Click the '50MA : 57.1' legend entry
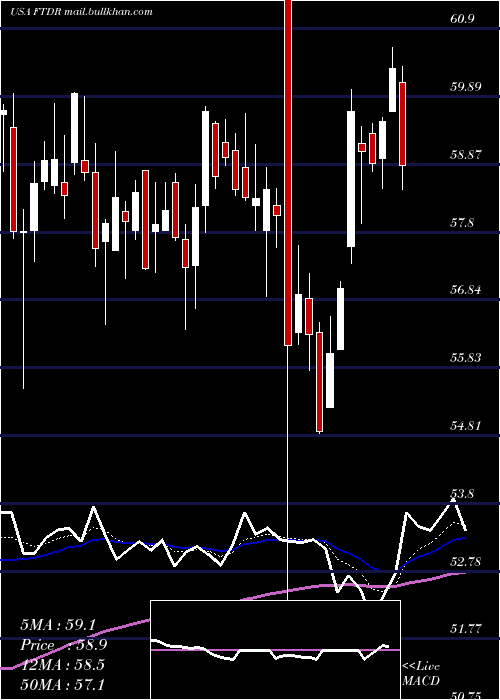500x700 pixels. tap(62, 684)
